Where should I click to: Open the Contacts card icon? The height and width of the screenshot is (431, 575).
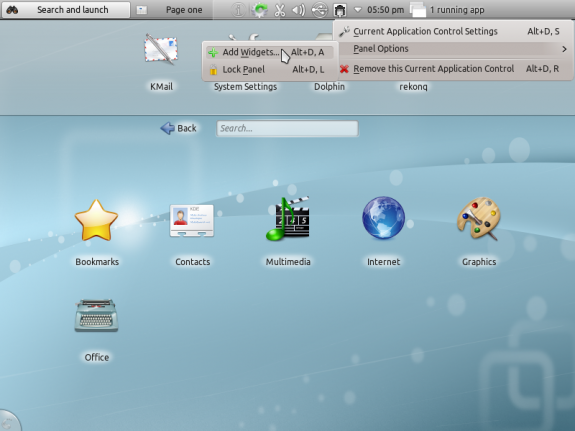[x=192, y=221]
